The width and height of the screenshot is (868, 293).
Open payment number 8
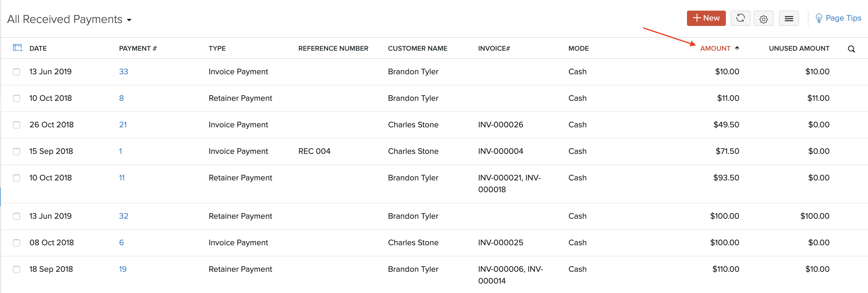[x=121, y=98]
